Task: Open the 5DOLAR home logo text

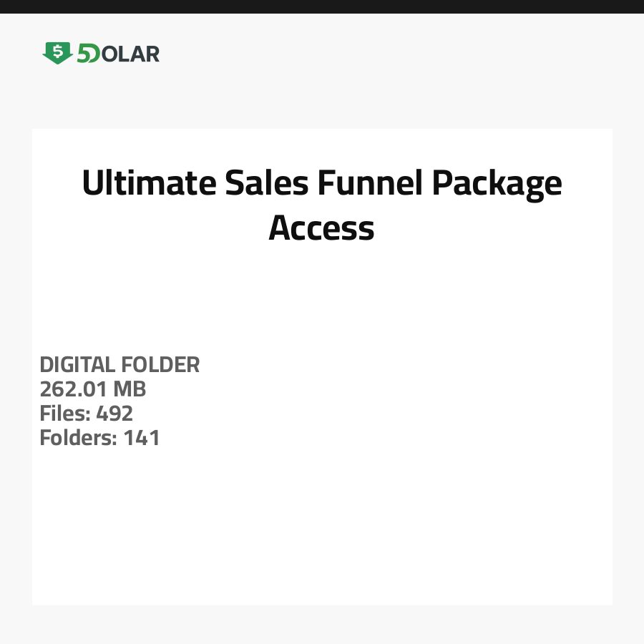Action: pyautogui.click(x=118, y=54)
